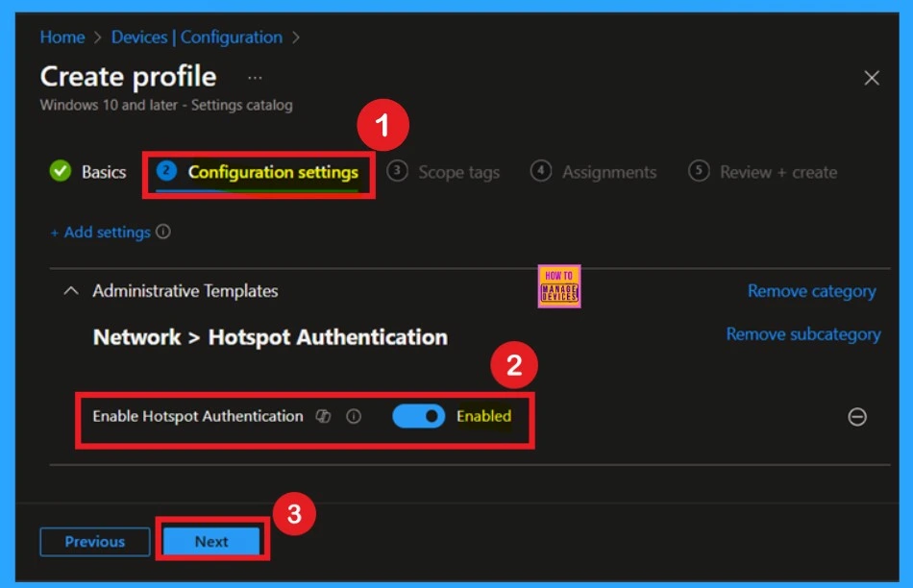Click Remove category link
Screen dimensions: 913x588
(x=812, y=290)
